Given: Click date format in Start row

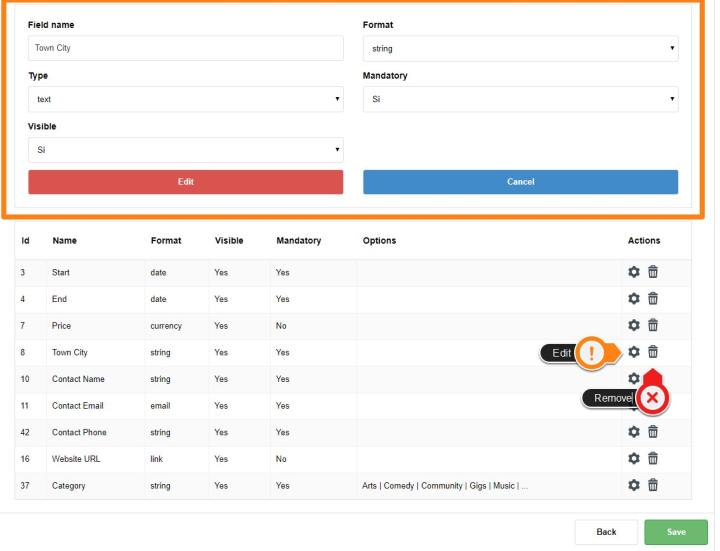Looking at the screenshot, I should (158, 272).
